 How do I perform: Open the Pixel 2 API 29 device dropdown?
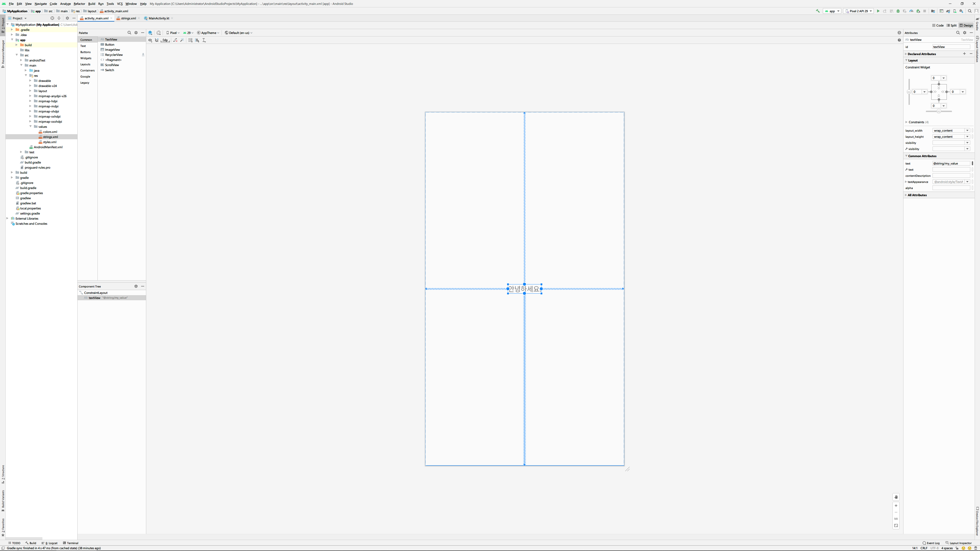(x=858, y=11)
